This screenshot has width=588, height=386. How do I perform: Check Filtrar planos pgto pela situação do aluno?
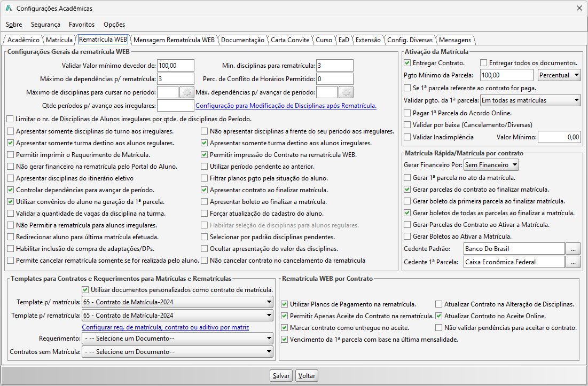pyautogui.click(x=205, y=178)
